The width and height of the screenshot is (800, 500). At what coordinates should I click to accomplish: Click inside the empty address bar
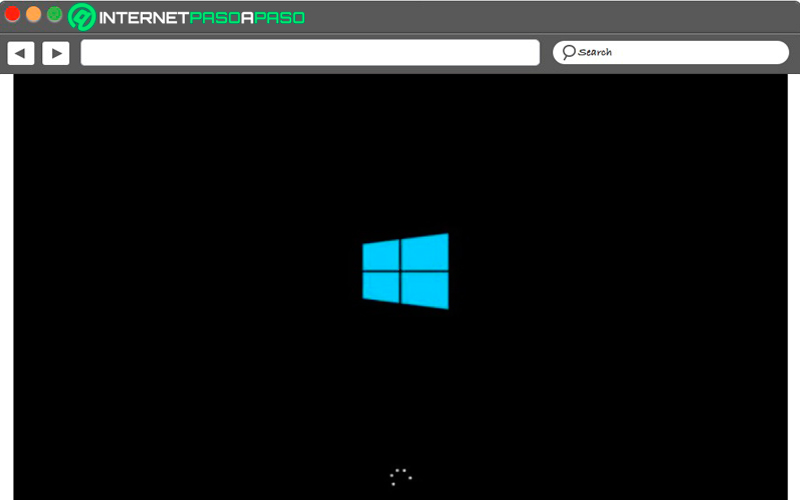pos(310,53)
